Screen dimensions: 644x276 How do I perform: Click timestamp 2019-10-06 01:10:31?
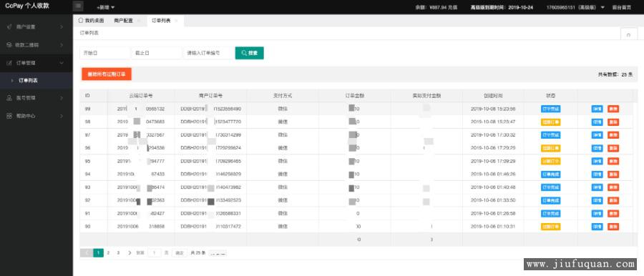point(493,226)
